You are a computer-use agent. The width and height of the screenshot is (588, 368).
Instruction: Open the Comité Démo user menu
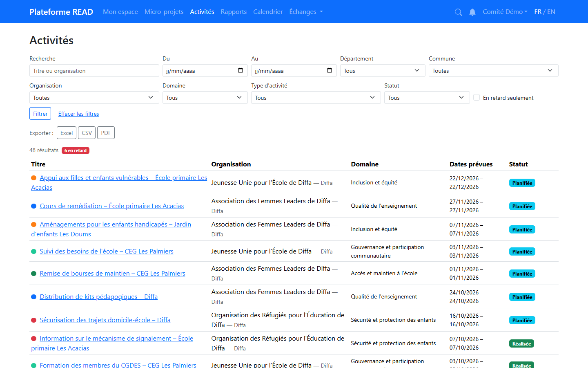505,12
